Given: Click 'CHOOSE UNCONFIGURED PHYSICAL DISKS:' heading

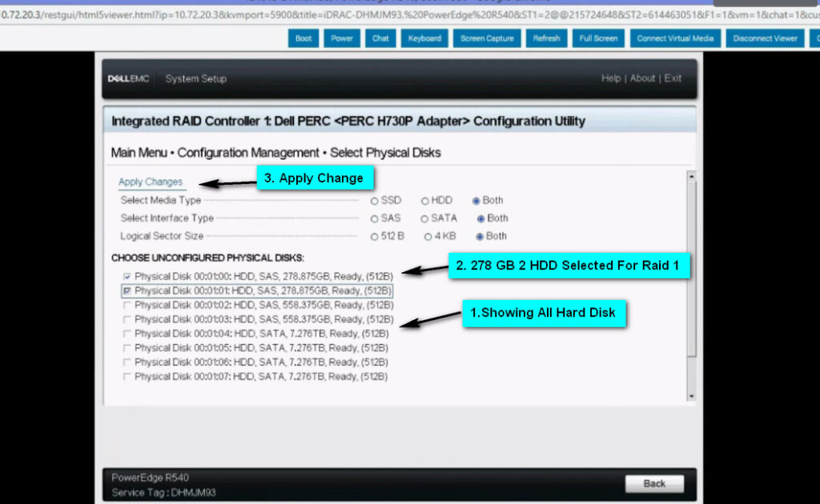Looking at the screenshot, I should [x=207, y=258].
